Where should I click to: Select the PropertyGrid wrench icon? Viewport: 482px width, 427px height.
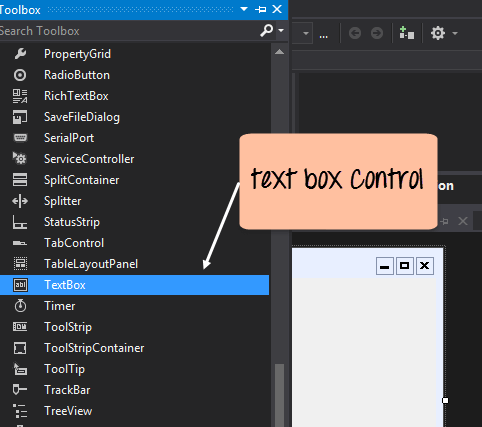point(20,54)
